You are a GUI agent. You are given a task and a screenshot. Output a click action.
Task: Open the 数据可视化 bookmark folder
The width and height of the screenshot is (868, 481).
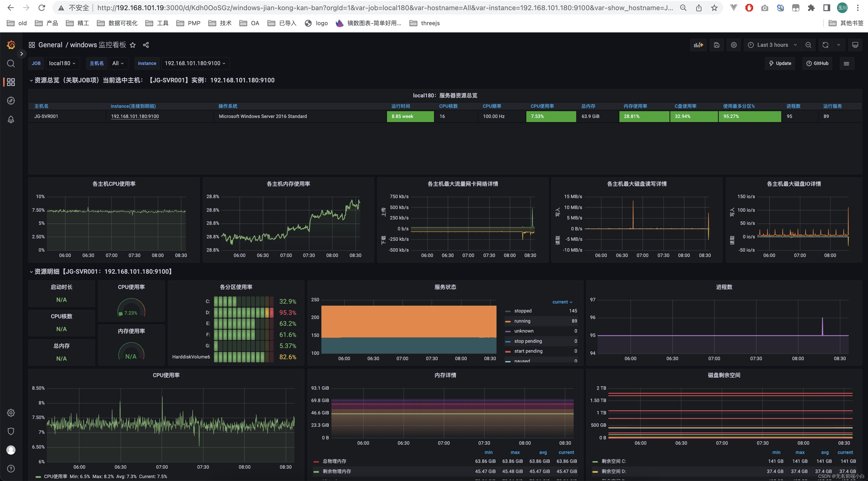117,23
